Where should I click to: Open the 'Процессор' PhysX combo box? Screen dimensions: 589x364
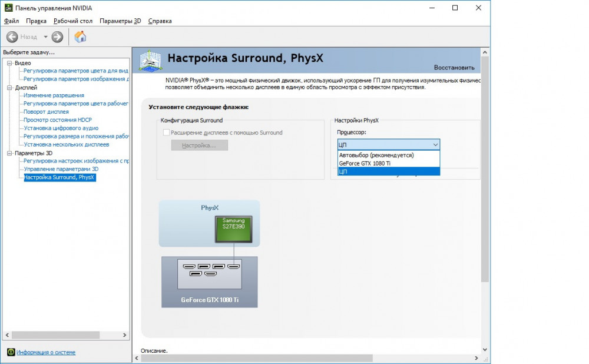click(x=388, y=144)
